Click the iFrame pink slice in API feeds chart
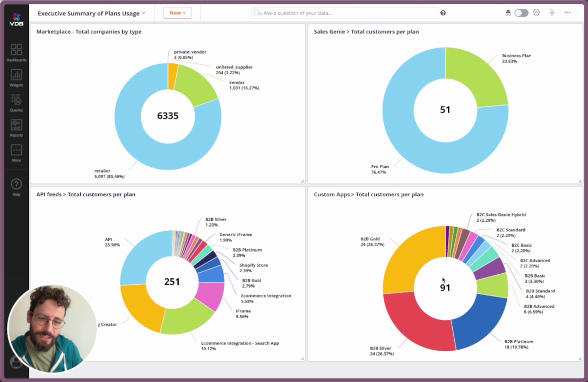This screenshot has height=382, width=588. pos(210,294)
